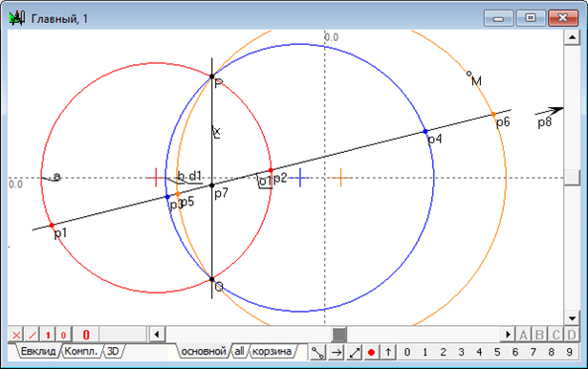Image resolution: width=588 pixels, height=369 pixels.
Task: Click the application icon in title bar
Action: [17, 18]
